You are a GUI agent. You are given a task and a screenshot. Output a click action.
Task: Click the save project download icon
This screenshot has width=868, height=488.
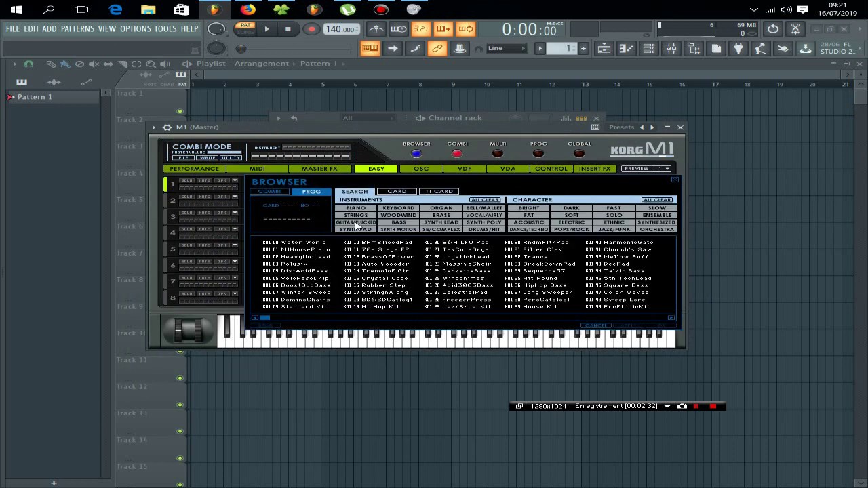click(806, 48)
